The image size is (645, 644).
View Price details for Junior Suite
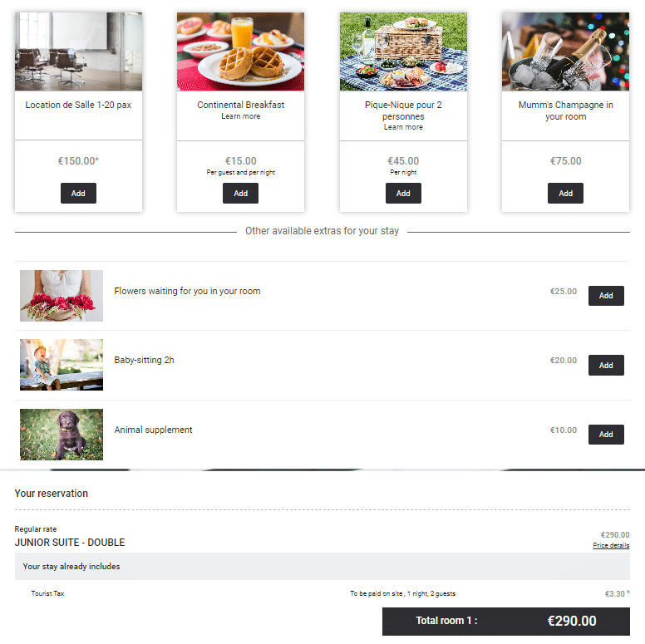point(611,545)
